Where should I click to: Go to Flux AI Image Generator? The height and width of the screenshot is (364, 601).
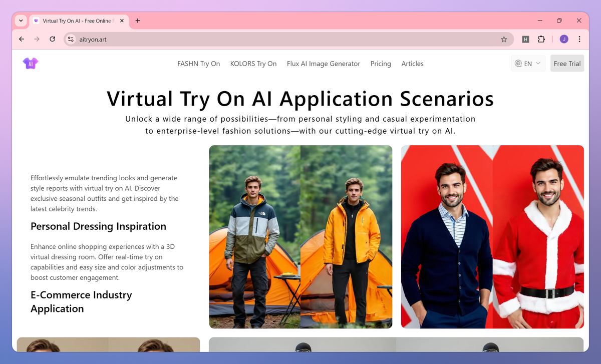coord(324,64)
